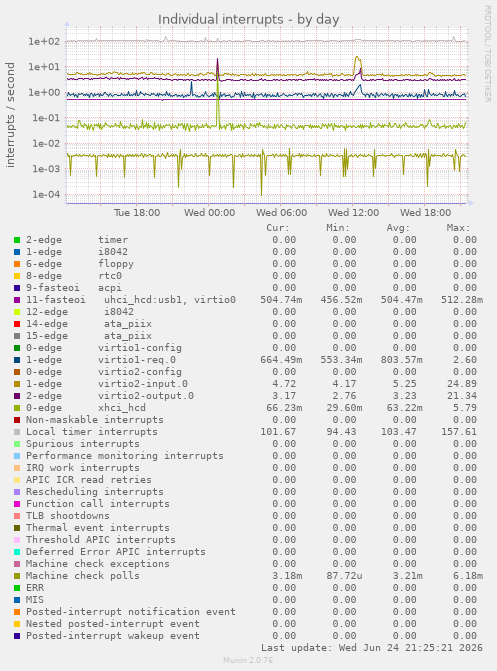Click the graph title Individual interrupts - by day
Viewport: 497px width, 671px height.
[x=249, y=19]
